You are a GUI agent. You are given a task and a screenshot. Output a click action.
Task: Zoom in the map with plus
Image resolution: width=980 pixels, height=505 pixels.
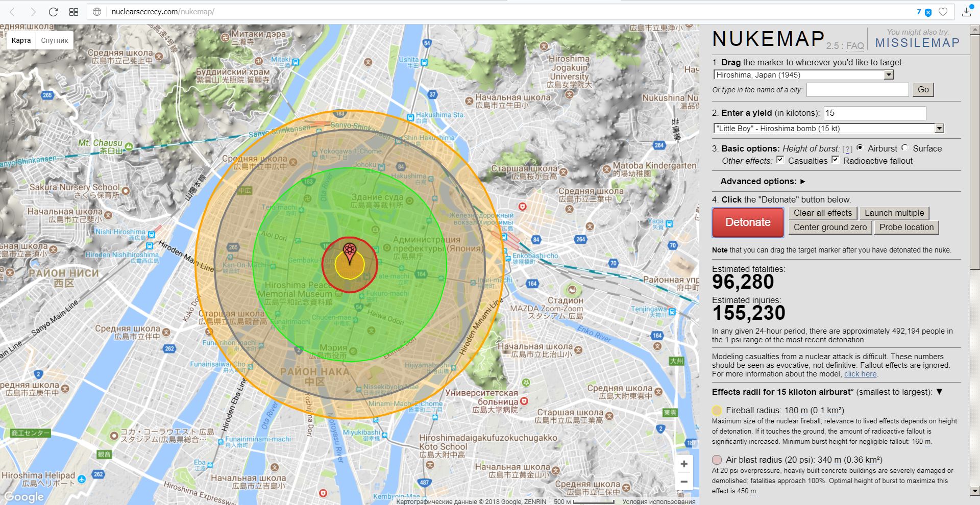tap(684, 464)
